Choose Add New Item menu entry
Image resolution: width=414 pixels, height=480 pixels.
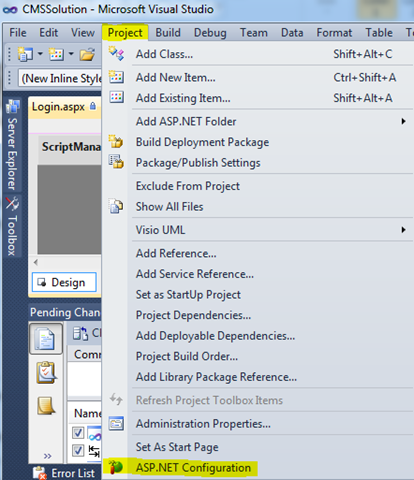(x=257, y=77)
